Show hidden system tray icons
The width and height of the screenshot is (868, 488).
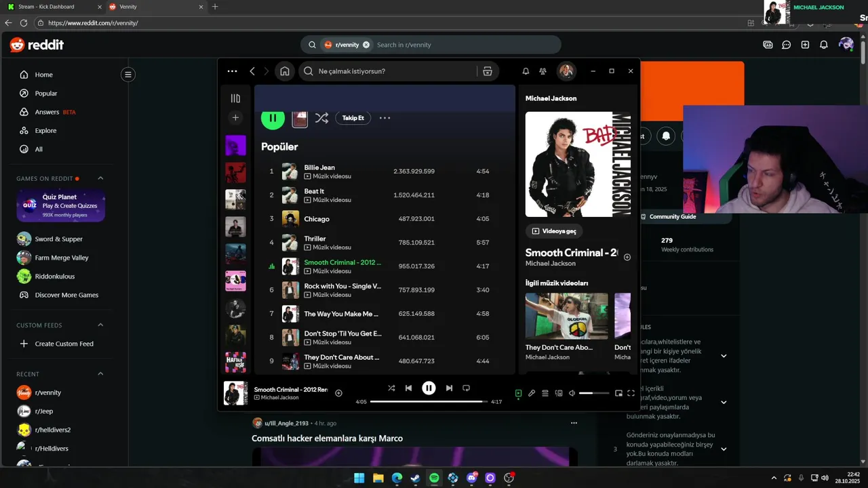pos(774,478)
